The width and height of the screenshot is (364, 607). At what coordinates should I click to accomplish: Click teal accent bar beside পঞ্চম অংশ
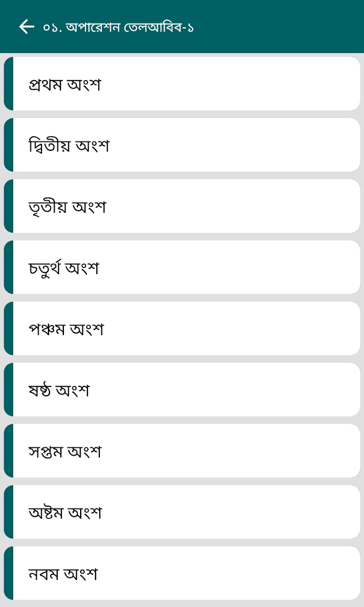click(x=8, y=328)
